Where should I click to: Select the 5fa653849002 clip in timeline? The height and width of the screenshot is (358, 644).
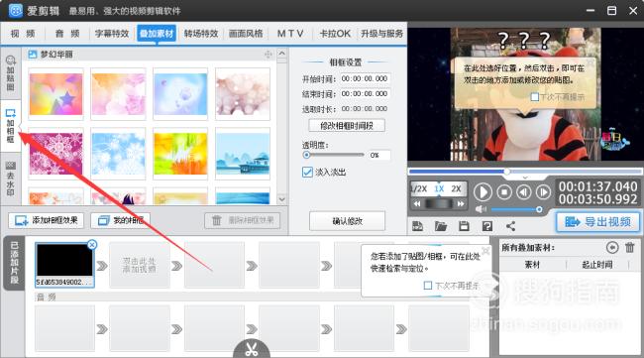pyautogui.click(x=64, y=265)
